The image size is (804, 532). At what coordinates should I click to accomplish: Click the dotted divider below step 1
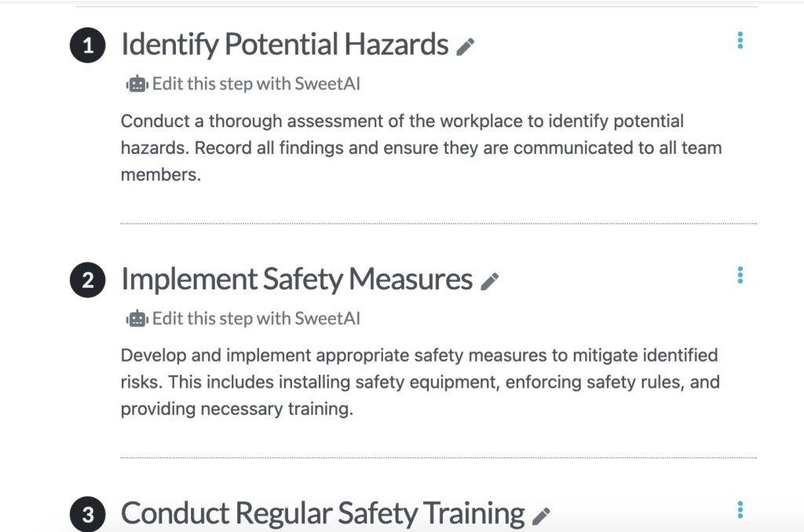(x=439, y=224)
